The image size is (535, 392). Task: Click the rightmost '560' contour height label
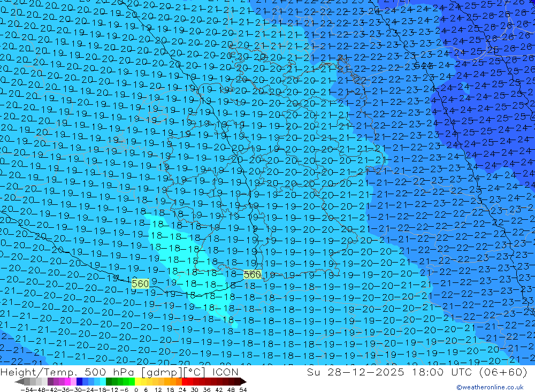(253, 275)
